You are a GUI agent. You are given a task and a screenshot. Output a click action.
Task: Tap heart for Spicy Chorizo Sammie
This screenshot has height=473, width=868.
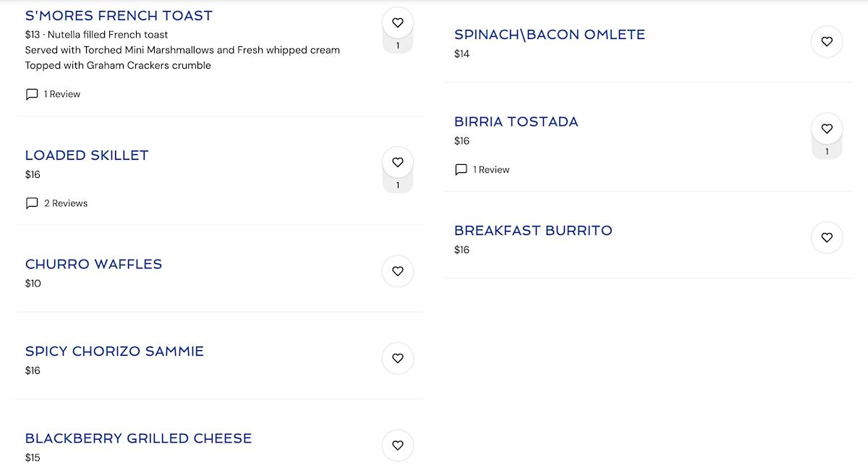397,358
